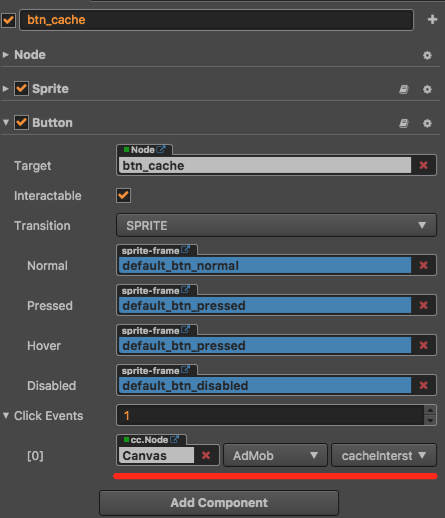Increase Click Events count with up arrow
Viewport: 445px width, 518px height.
click(430, 410)
